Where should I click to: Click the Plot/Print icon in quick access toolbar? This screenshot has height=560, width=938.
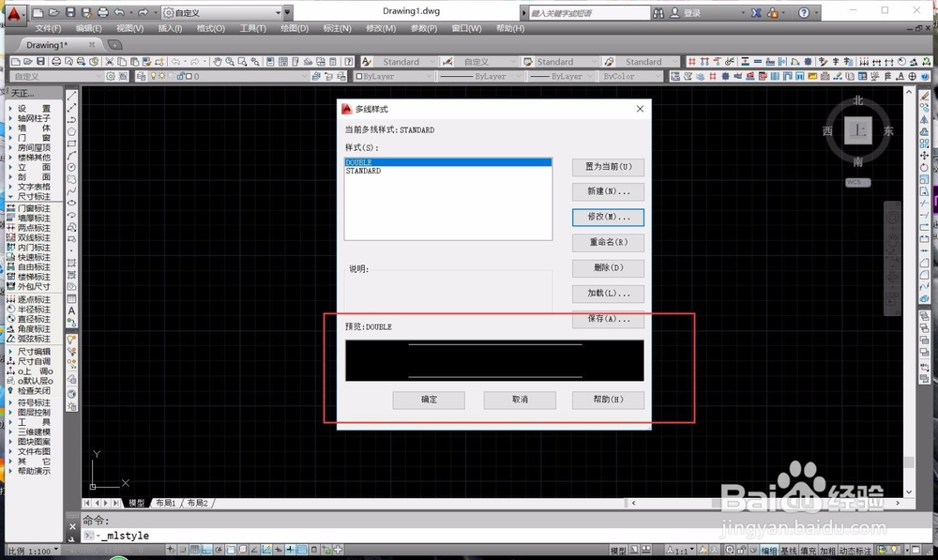103,12
